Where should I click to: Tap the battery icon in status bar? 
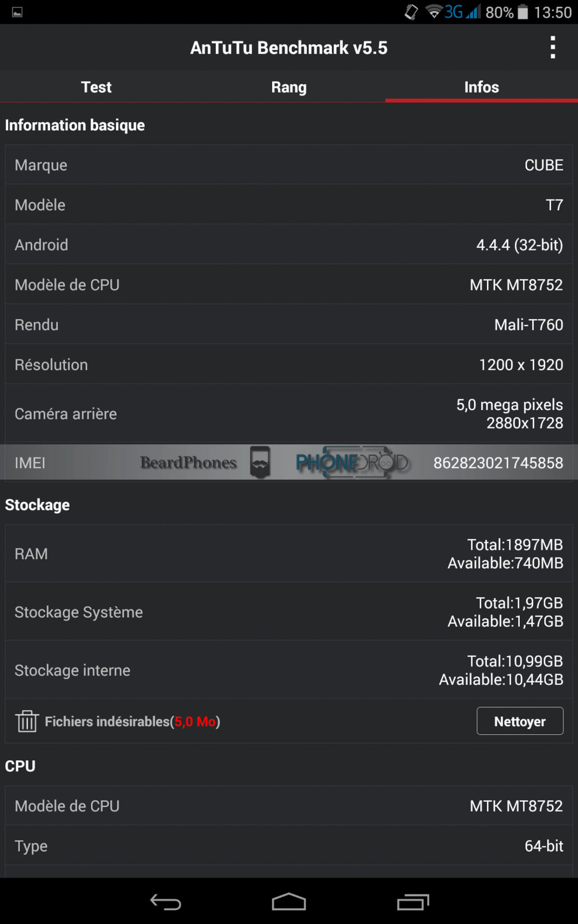522,12
